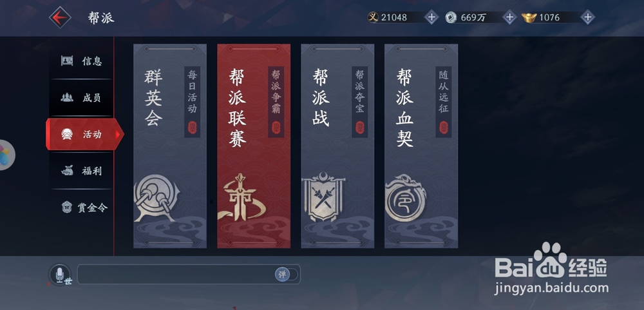
Task: Open the 信息 tab
Action: pos(81,61)
